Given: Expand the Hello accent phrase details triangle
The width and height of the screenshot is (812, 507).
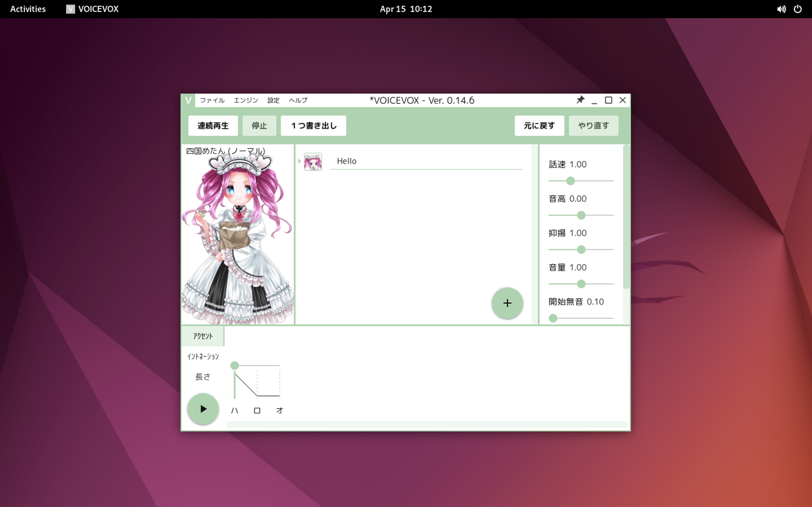Looking at the screenshot, I should pos(300,161).
